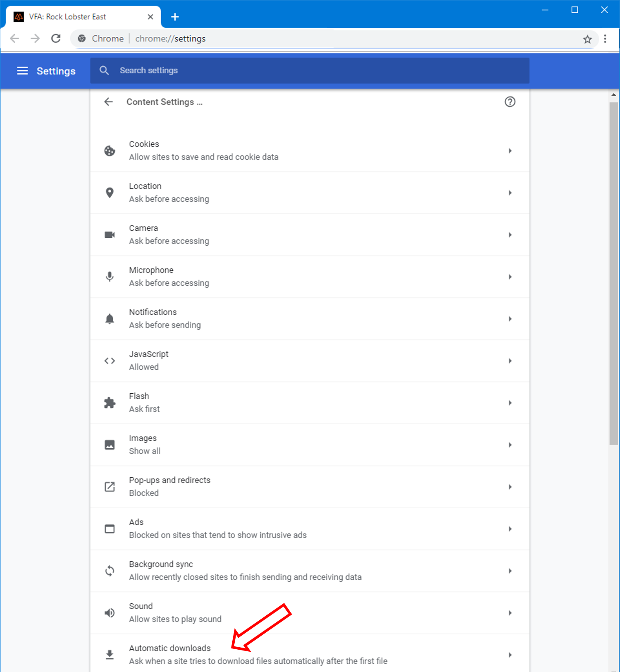This screenshot has height=672, width=620.
Task: Click the Flash puzzle piece icon
Action: click(110, 403)
